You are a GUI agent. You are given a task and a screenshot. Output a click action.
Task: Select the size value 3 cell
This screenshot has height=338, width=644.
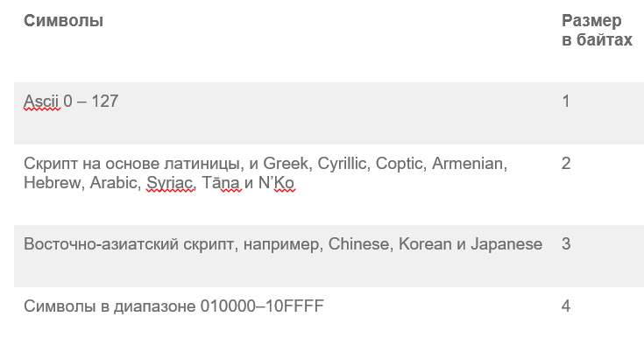point(566,244)
